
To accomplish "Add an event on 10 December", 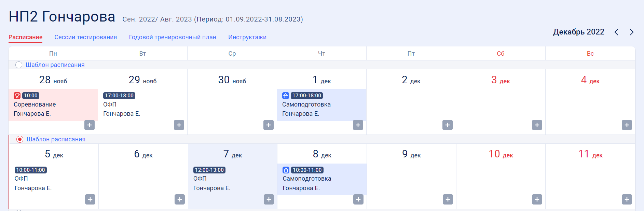I will (537, 199).
